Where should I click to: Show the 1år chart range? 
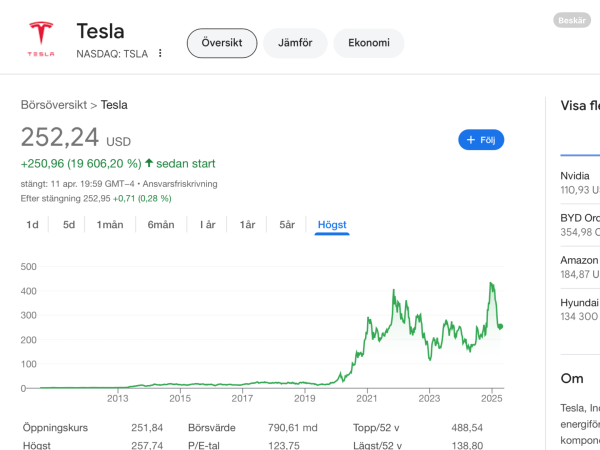247,225
